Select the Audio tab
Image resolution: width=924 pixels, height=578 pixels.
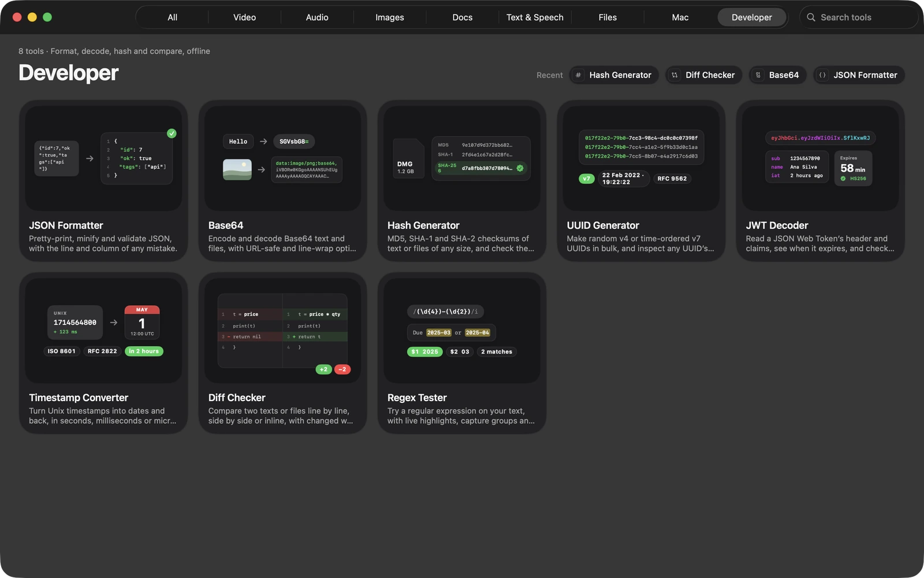tap(317, 17)
